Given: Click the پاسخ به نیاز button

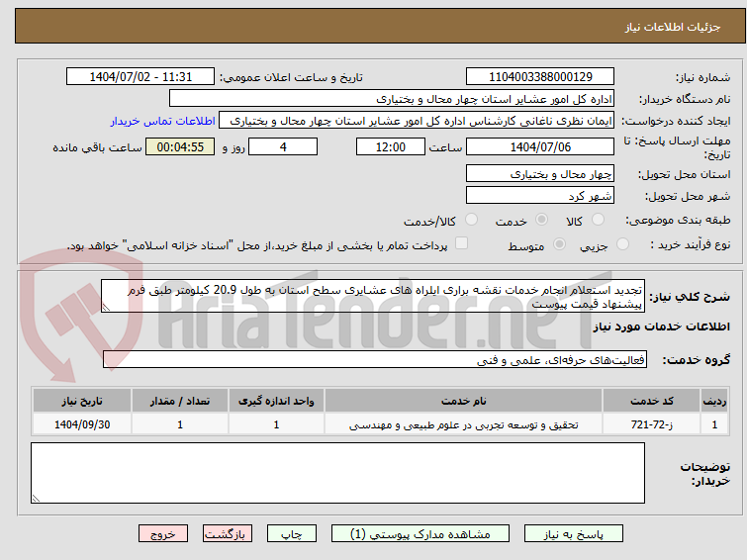Looking at the screenshot, I should [574, 534].
